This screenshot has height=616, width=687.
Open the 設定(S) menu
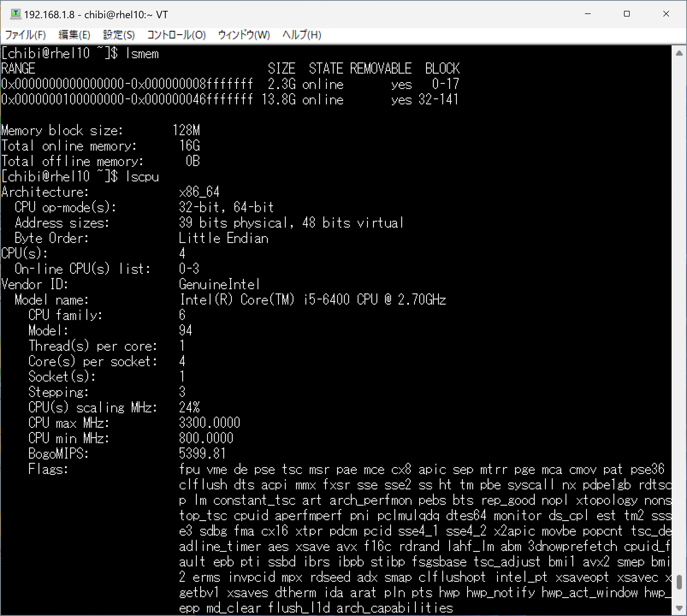click(119, 35)
